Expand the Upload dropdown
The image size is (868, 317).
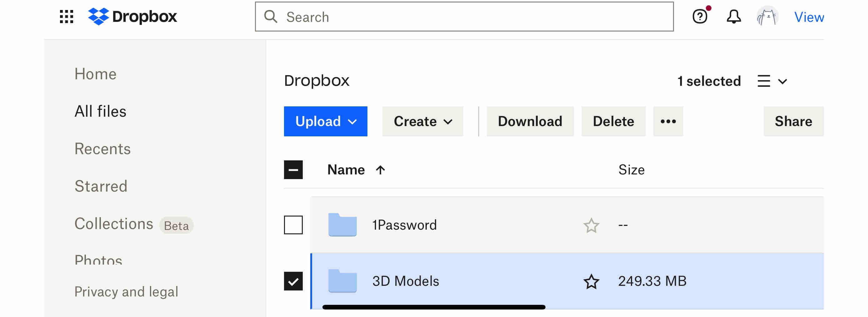tap(326, 121)
